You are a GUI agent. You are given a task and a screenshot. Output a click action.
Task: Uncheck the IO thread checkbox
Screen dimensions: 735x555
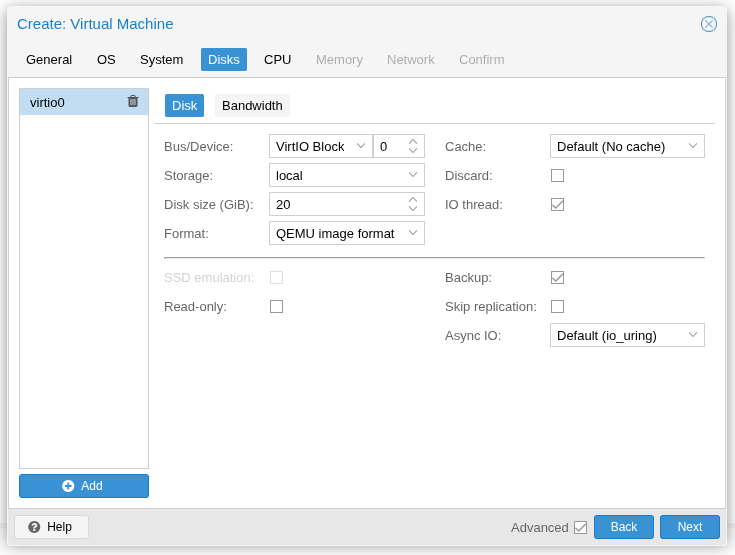[557, 205]
